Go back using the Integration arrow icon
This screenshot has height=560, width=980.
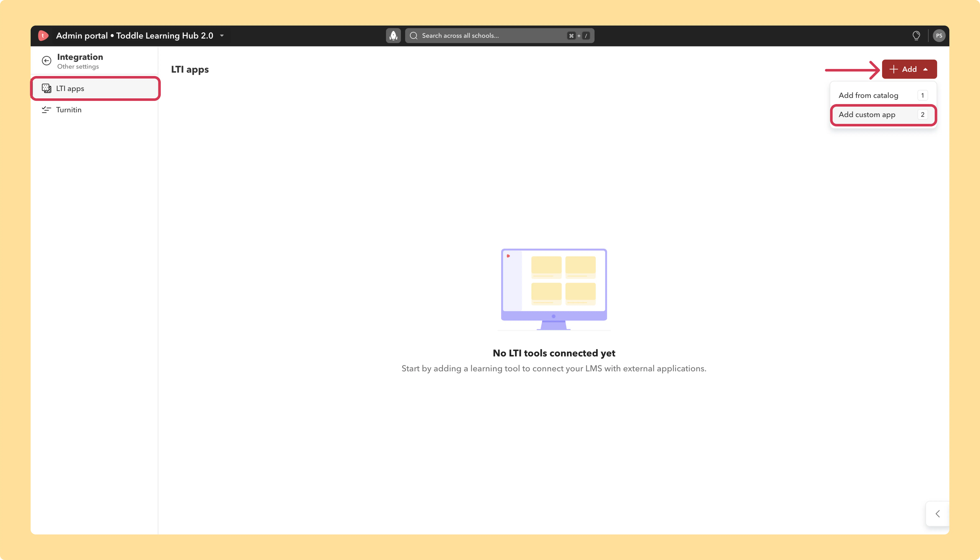[x=47, y=61]
